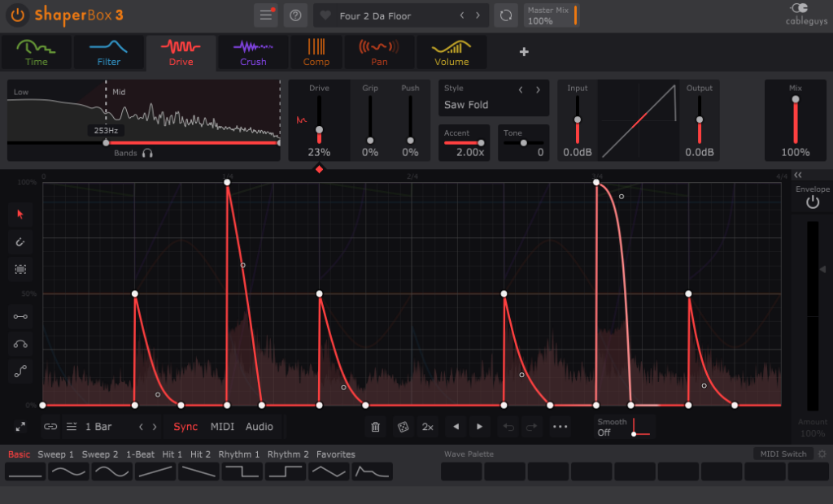Open the Crush shaper tab
The width and height of the screenshot is (833, 504).
point(253,52)
